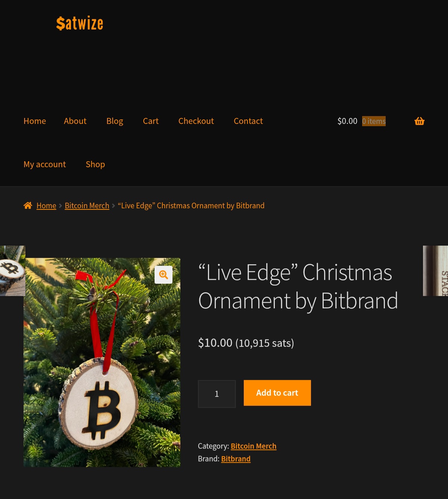Zoom product image with magnifier icon

164,275
